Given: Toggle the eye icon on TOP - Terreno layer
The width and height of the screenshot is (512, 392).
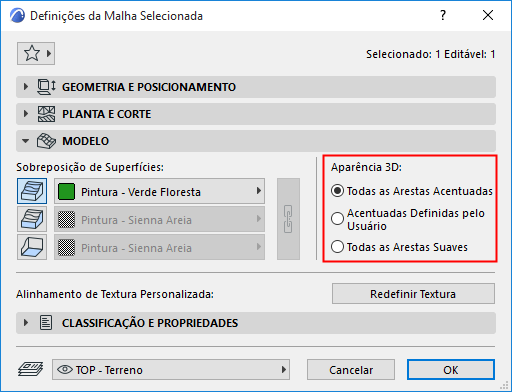Looking at the screenshot, I should pyautogui.click(x=65, y=369).
